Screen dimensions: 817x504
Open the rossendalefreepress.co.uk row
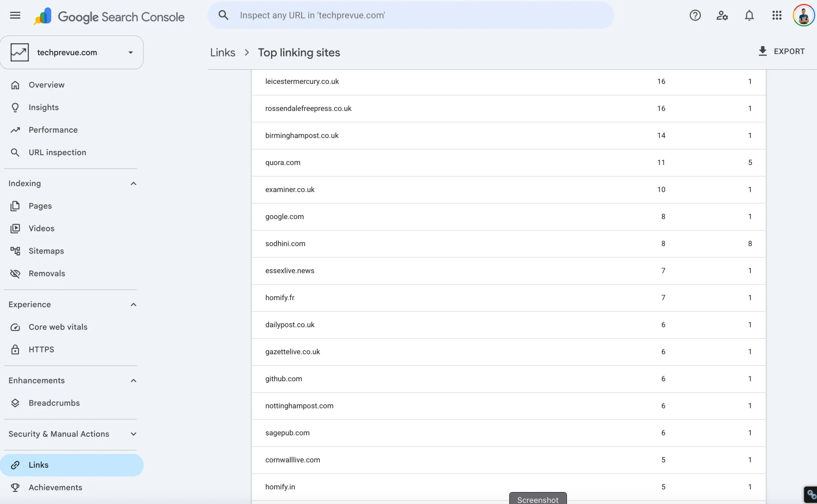508,109
